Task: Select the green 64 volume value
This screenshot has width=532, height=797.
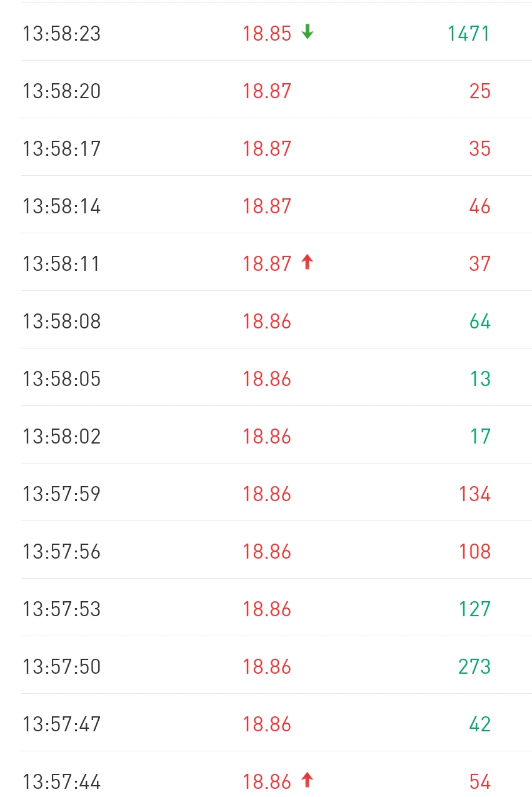Action: (x=480, y=322)
